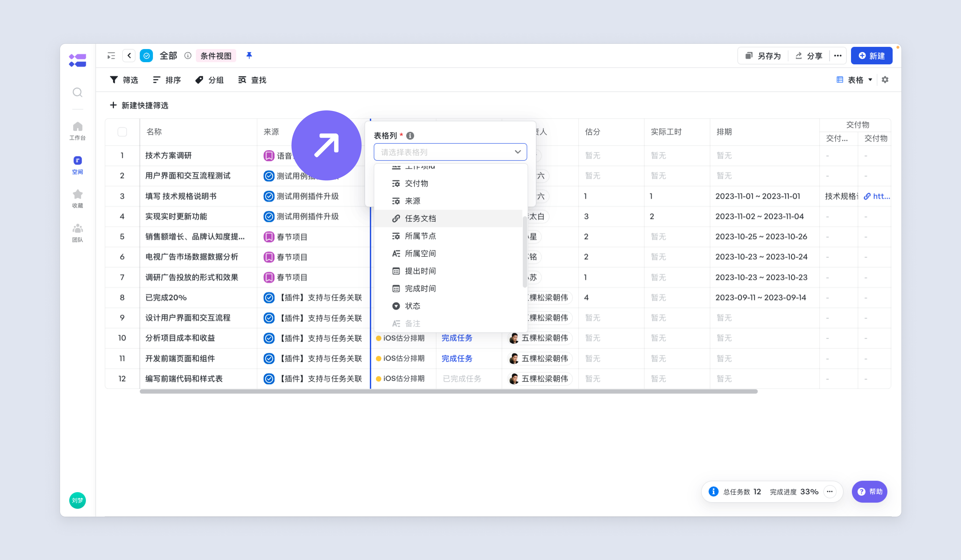Click 完成任务 link in row 10

click(457, 338)
